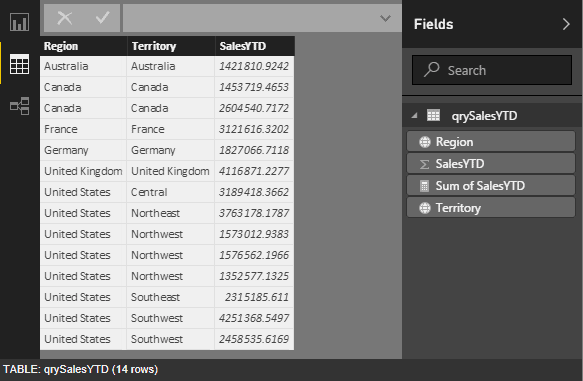Select the qrySalesYTD table in Fields
This screenshot has width=583, height=381.
[x=493, y=116]
